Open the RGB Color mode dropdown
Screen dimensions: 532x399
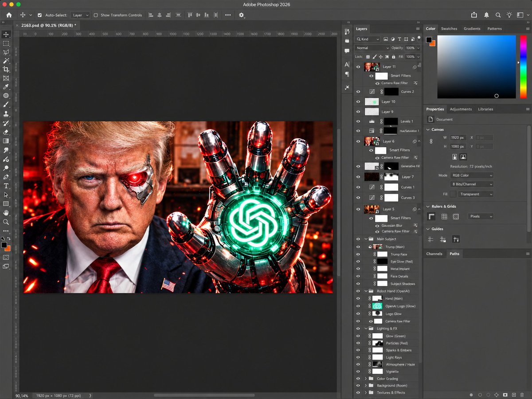472,175
